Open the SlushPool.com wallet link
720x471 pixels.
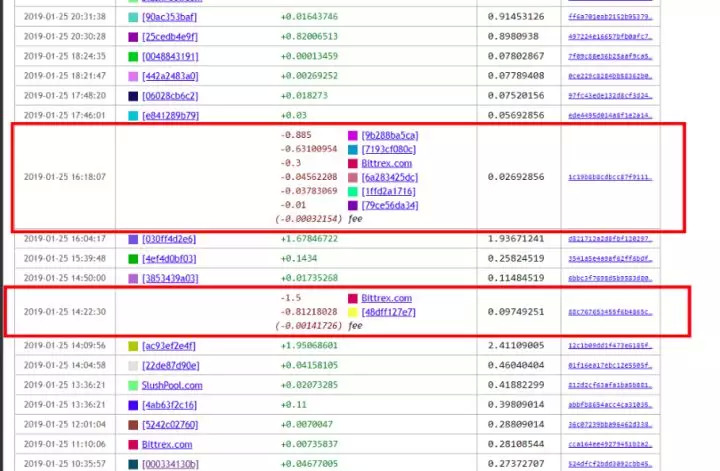pos(172,385)
